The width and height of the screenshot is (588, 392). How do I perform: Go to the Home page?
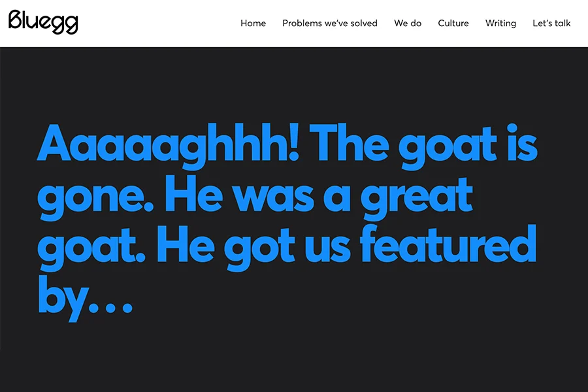pos(253,24)
